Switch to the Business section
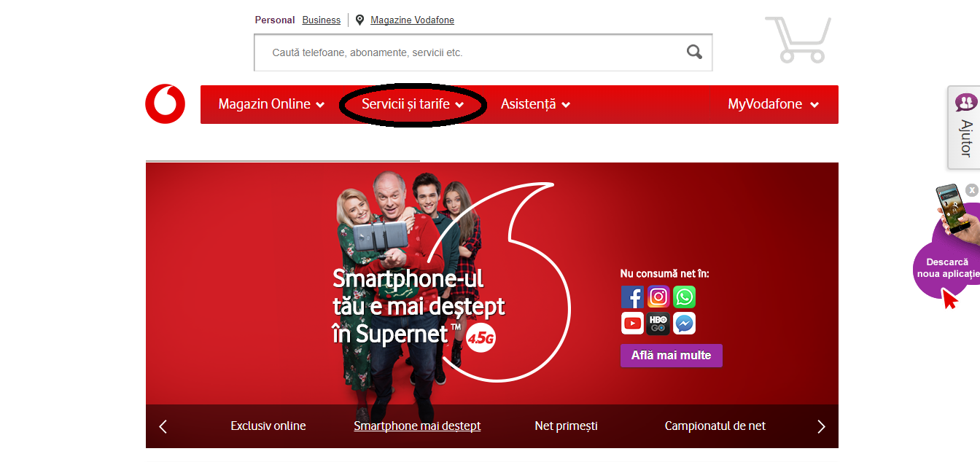 (322, 20)
